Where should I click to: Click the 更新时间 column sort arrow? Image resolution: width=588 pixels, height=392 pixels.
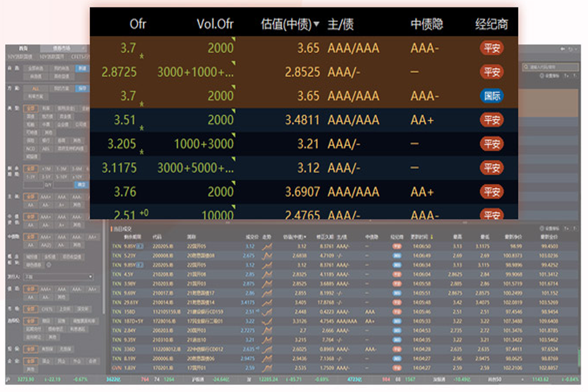433,237
